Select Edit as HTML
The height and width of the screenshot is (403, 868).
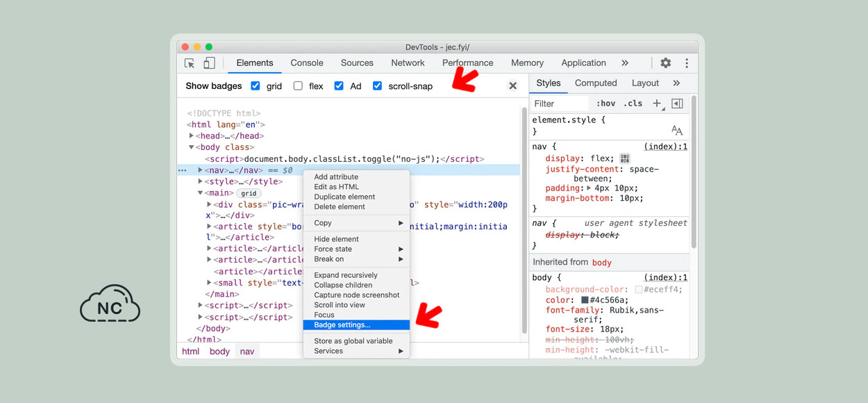[357, 187]
